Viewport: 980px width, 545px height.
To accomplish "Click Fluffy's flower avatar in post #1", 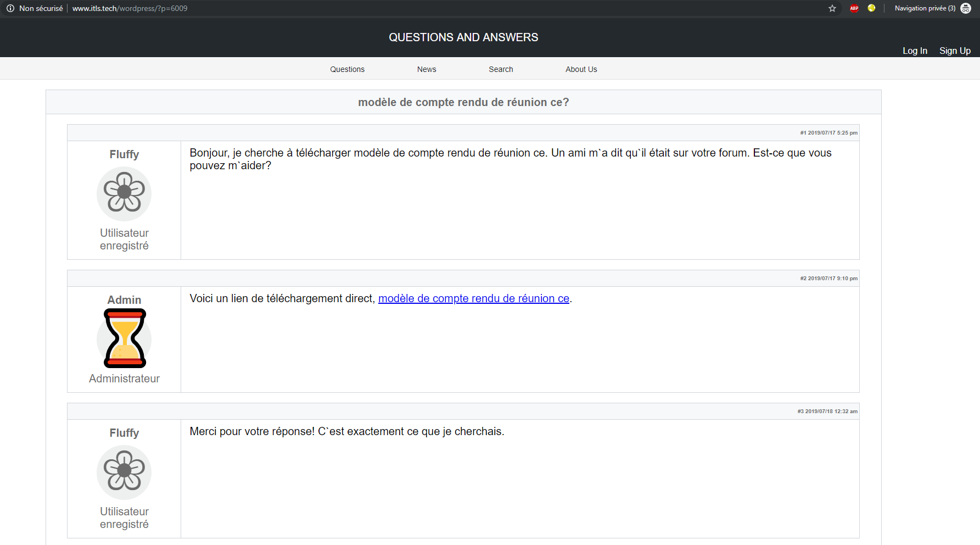I will point(124,193).
